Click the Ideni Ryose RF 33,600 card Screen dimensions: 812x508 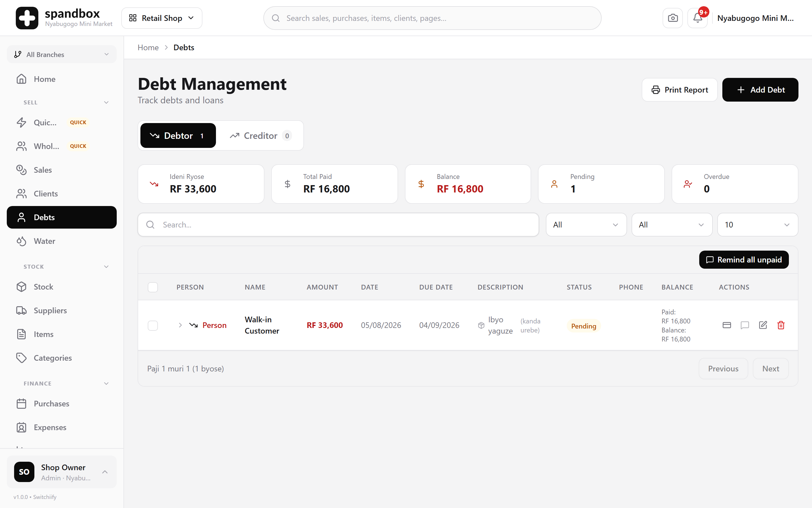coord(201,184)
